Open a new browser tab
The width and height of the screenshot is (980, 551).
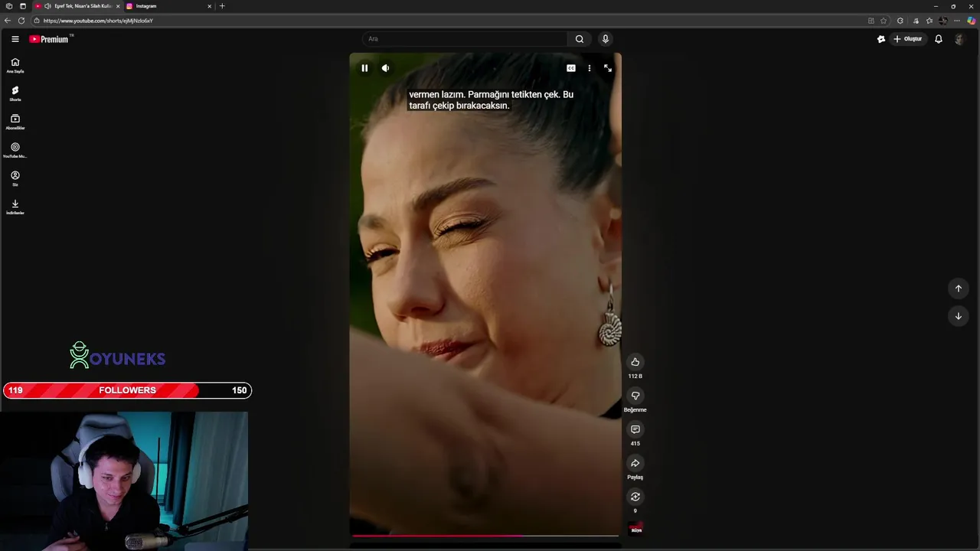[x=222, y=6]
